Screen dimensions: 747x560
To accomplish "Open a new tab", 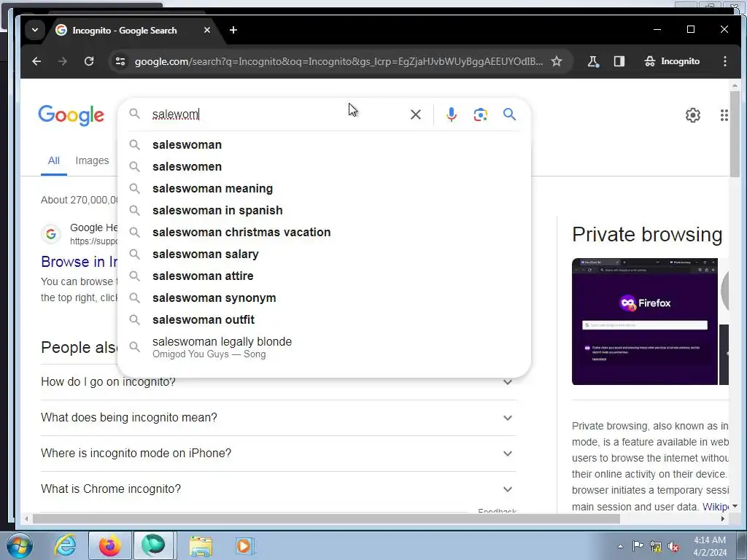I will pyautogui.click(x=233, y=30).
